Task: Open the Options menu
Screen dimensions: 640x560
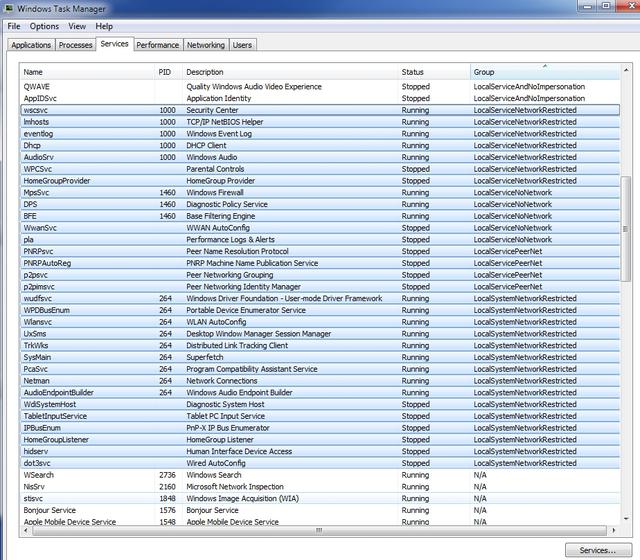Action: [44, 26]
